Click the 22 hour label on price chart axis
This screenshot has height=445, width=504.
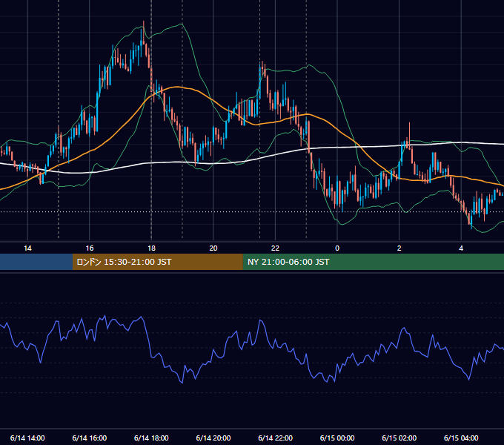pos(275,248)
